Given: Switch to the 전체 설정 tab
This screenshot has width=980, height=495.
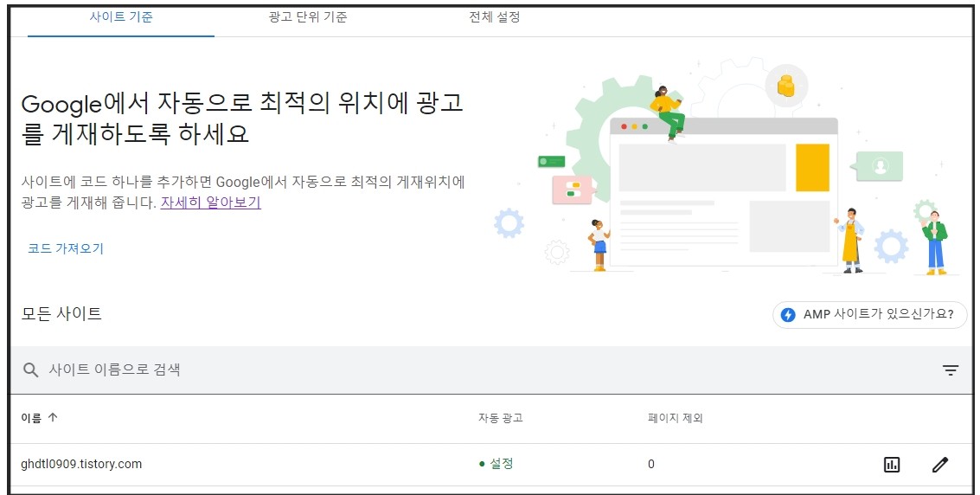Looking at the screenshot, I should tap(495, 17).
